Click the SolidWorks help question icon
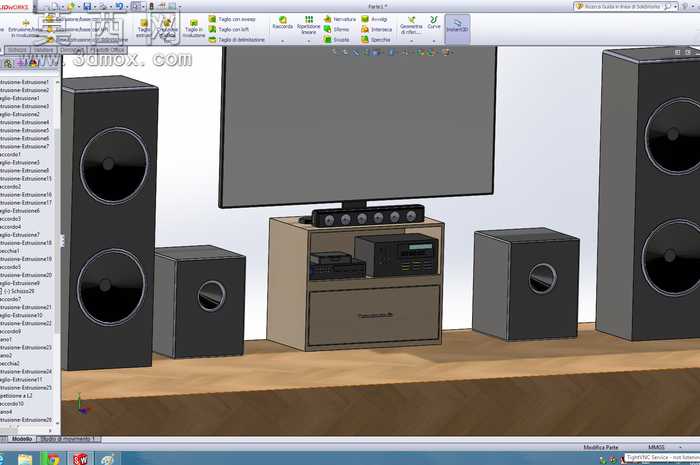This screenshot has height=465, width=700. 685,6
